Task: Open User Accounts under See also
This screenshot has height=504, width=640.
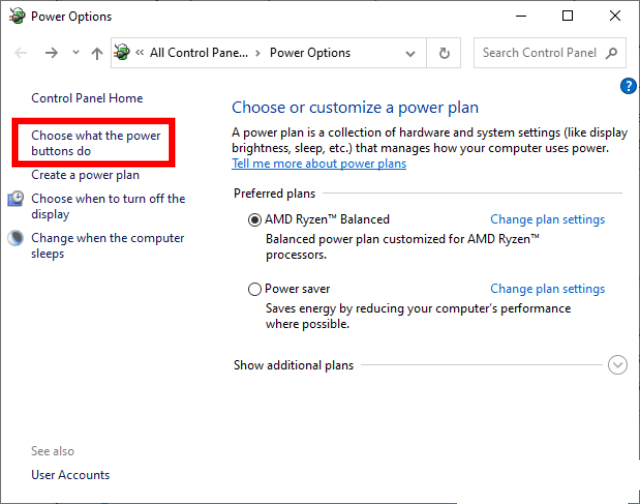Action: click(x=71, y=475)
